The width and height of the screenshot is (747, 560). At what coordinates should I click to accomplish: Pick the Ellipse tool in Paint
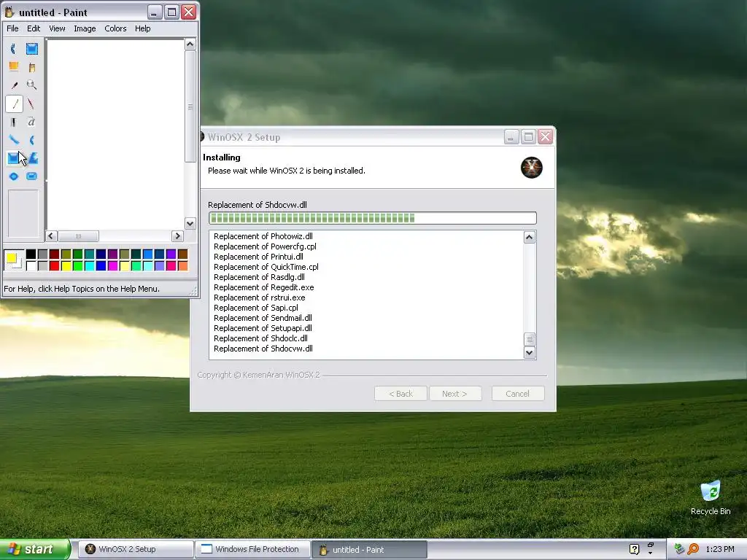point(13,176)
